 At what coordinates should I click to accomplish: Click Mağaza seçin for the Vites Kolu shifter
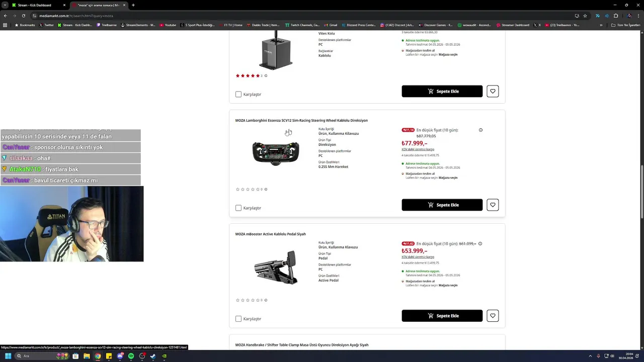pos(448,54)
